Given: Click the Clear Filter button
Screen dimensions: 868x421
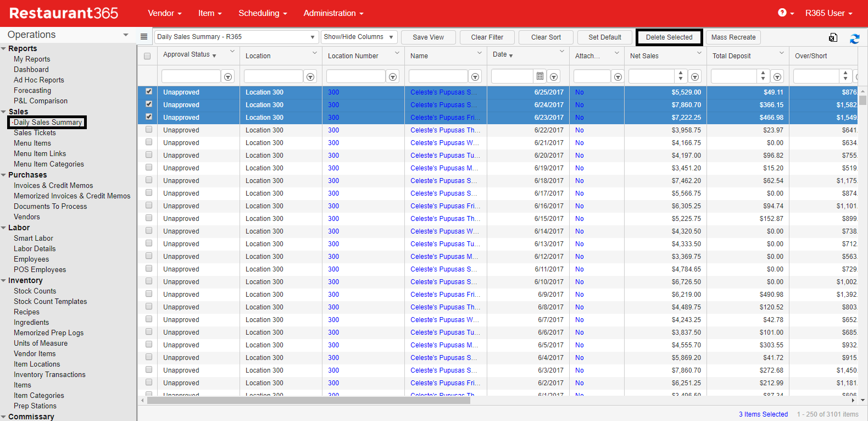Looking at the screenshot, I should pos(487,37).
